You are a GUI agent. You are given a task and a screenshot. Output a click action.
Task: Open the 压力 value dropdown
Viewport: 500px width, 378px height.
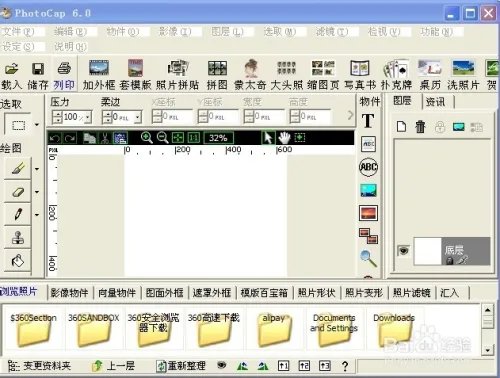(x=88, y=117)
